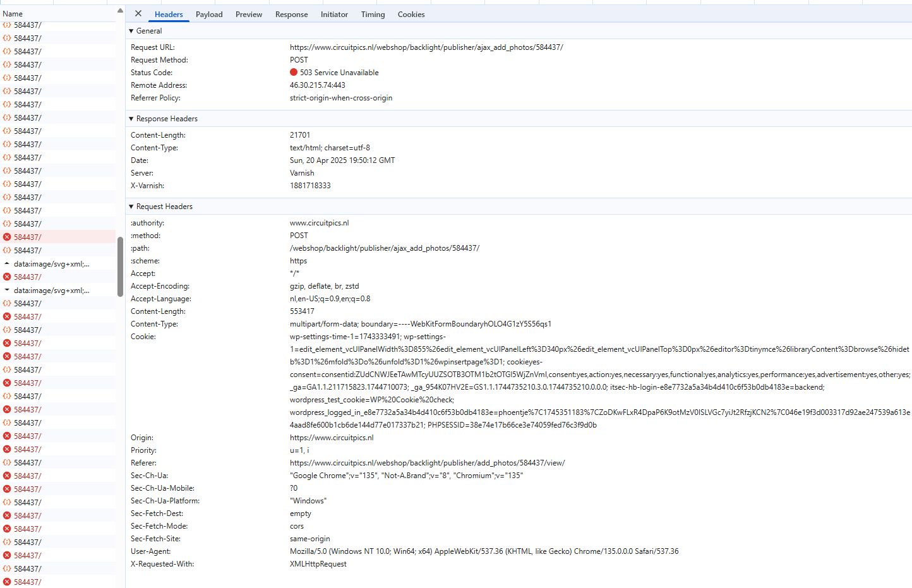The image size is (912, 588).
Task: View the Timing tab
Action: click(x=373, y=15)
